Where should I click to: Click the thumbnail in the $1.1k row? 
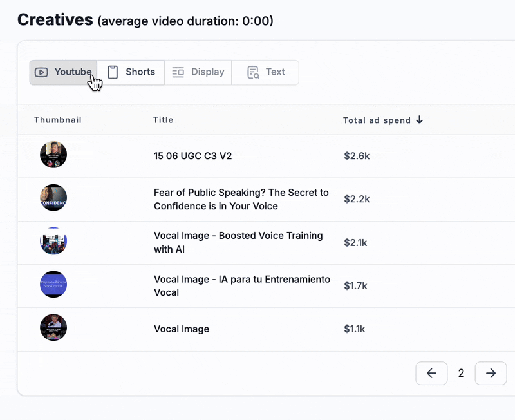(x=53, y=328)
